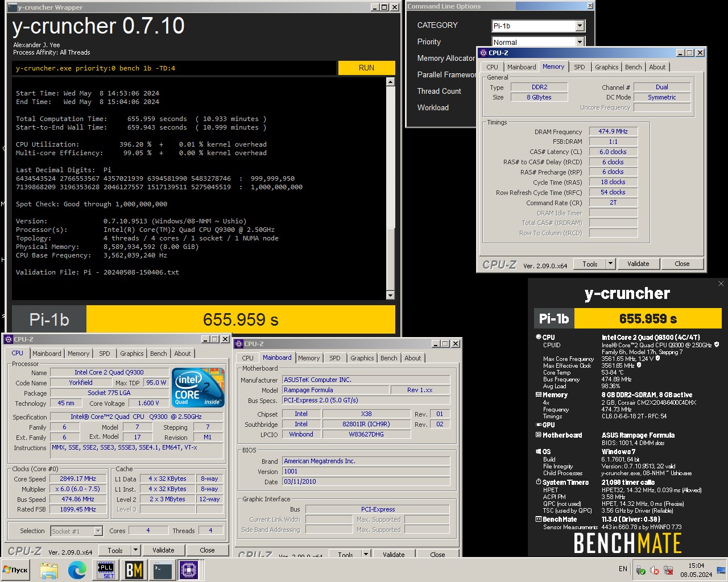The width and height of the screenshot is (728, 582).
Task: Click the Core Speed 2849.17 MHz value
Action: pyautogui.click(x=78, y=479)
